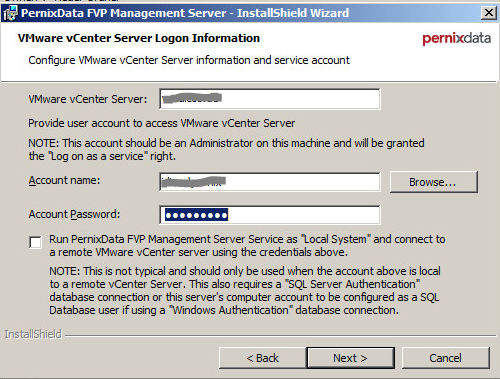Click the Administrator NOTE about service right
Viewport: 500px width, 379px height.
point(226,149)
